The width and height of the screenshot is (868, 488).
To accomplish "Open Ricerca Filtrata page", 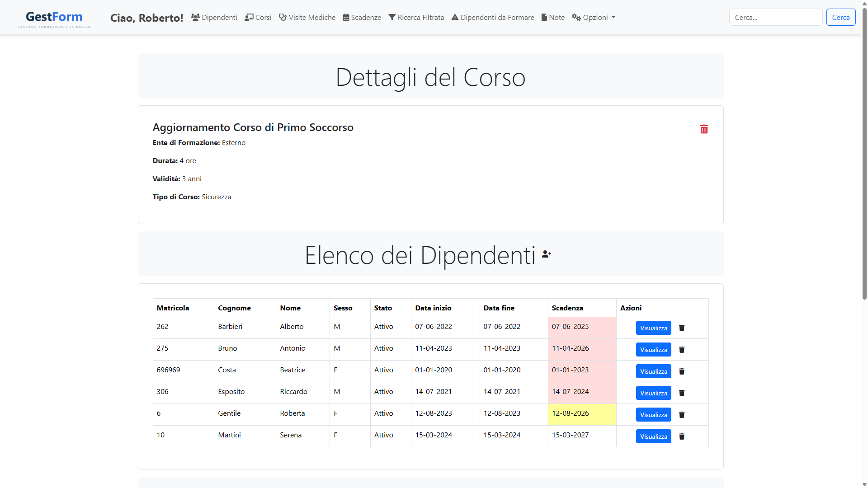I will (x=416, y=17).
